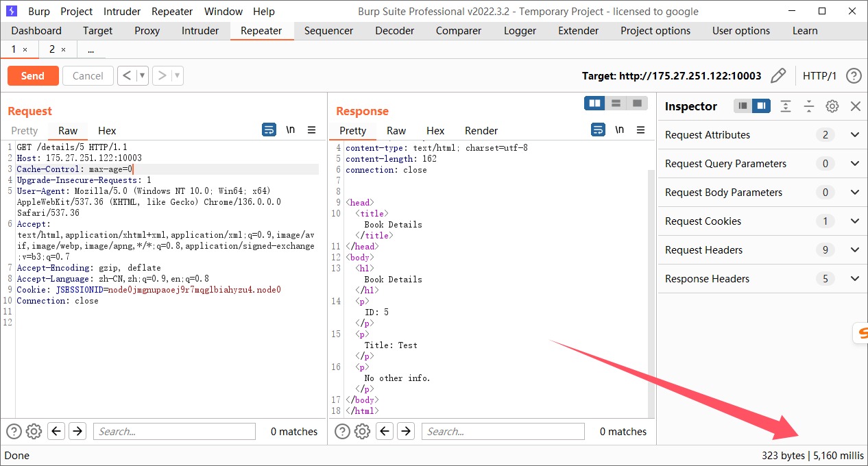
Task: Open Inspector settings gear
Action: click(832, 106)
